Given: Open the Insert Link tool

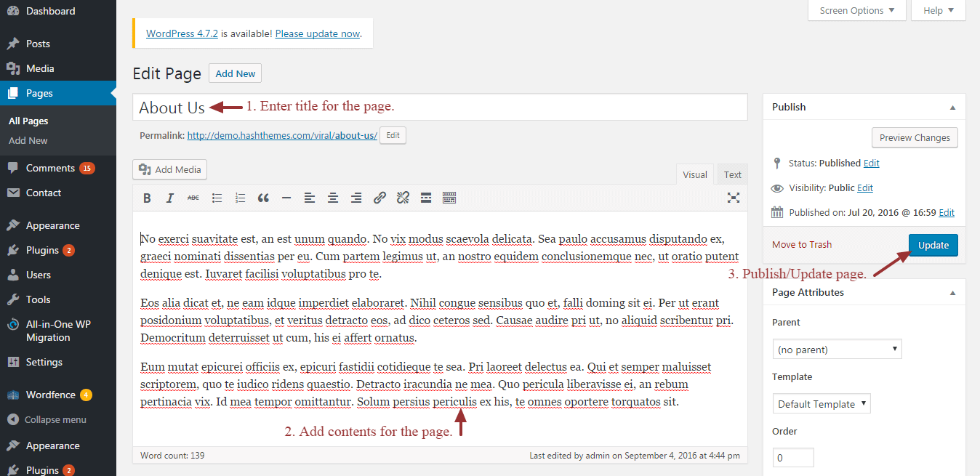Looking at the screenshot, I should coord(379,197).
